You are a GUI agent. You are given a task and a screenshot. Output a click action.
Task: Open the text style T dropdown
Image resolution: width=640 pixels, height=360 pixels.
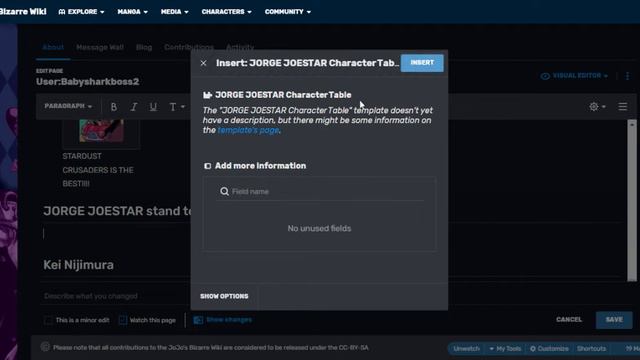(x=177, y=107)
